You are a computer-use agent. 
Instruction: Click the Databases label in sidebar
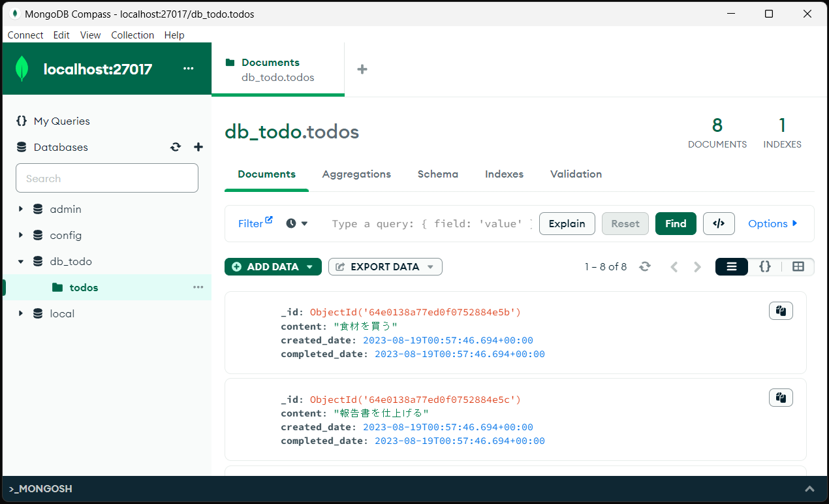[61, 147]
